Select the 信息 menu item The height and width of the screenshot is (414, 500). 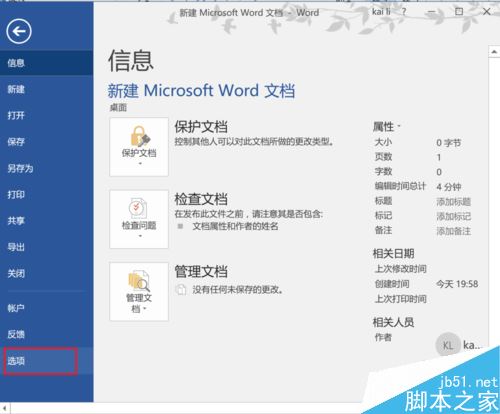click(x=47, y=63)
